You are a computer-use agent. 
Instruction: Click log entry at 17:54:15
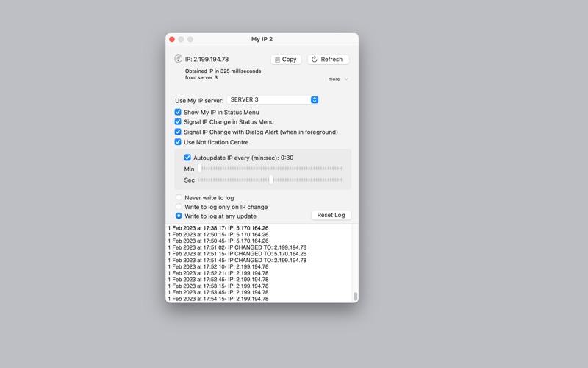(x=218, y=299)
